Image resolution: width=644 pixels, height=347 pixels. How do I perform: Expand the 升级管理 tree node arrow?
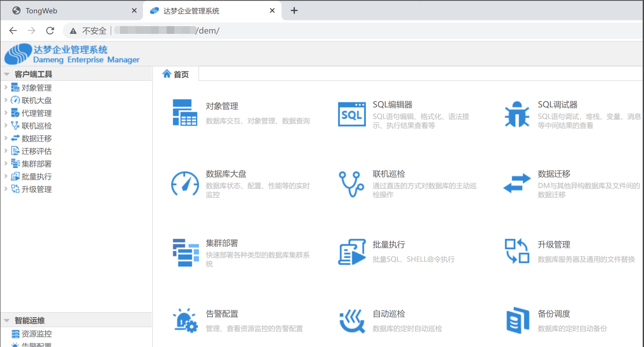[5, 189]
